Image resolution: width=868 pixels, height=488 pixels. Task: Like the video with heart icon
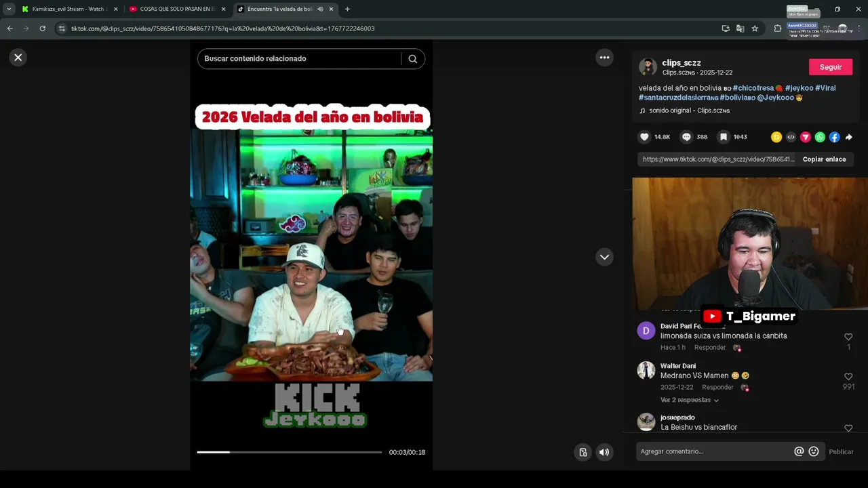pos(644,137)
